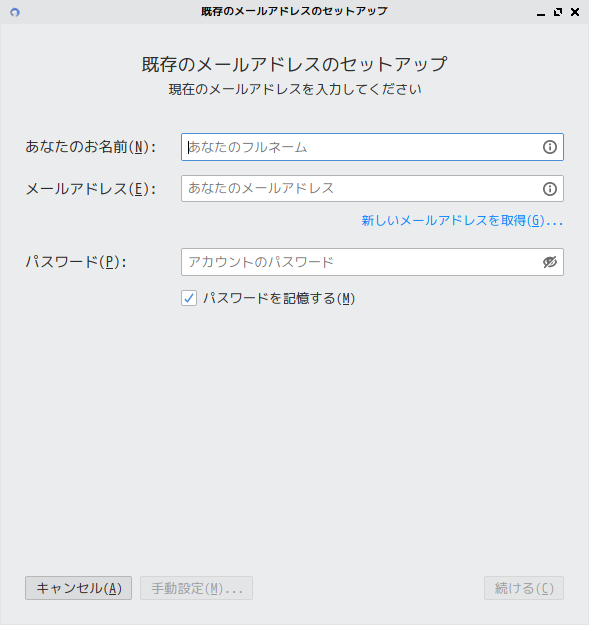This screenshot has height=625, width=589.
Task: Close the mail setup dialog
Action: (x=575, y=12)
